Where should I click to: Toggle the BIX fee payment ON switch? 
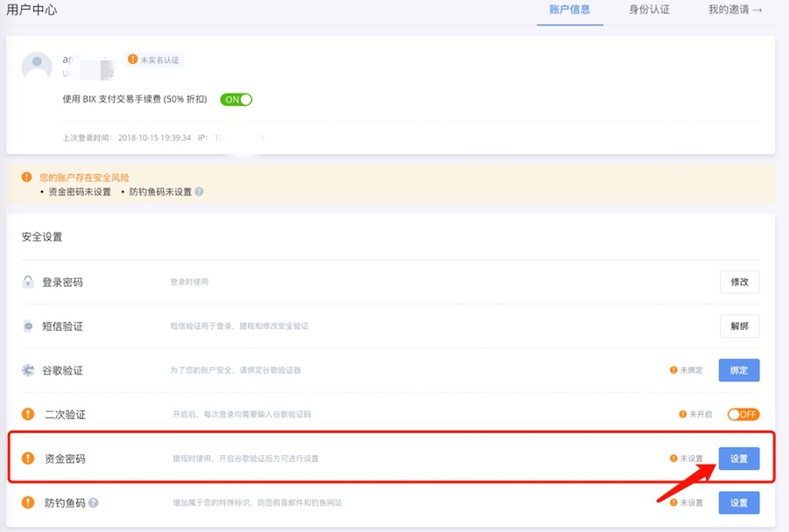236,100
